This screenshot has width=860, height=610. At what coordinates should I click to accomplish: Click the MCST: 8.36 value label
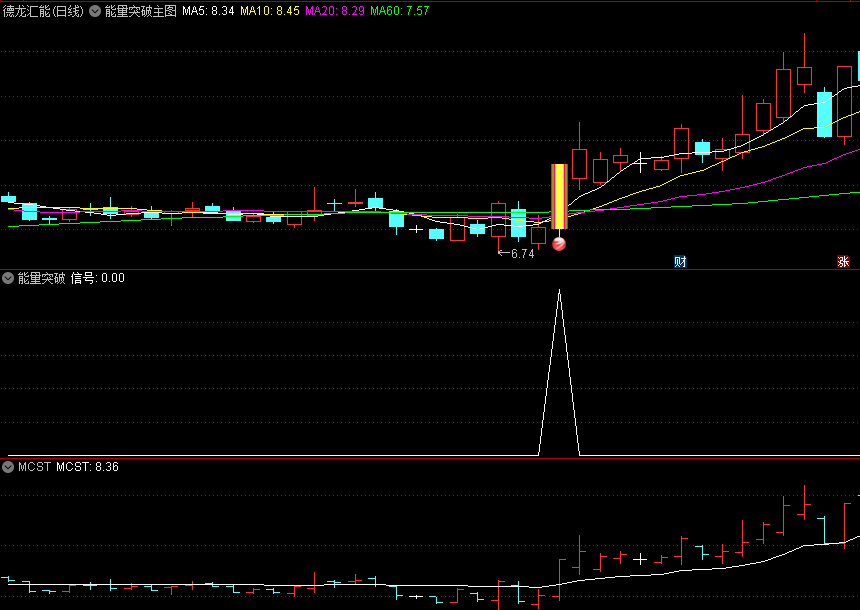tap(87, 467)
